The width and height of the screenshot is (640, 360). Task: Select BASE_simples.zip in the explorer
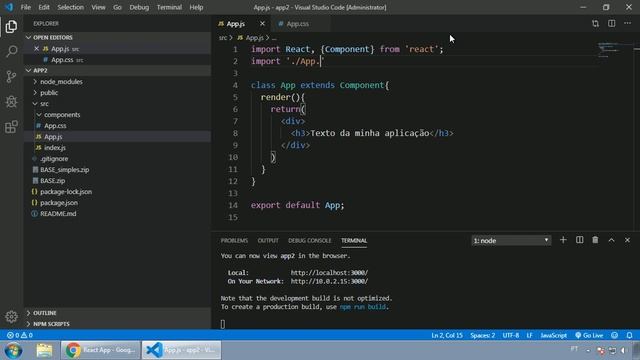(64, 170)
